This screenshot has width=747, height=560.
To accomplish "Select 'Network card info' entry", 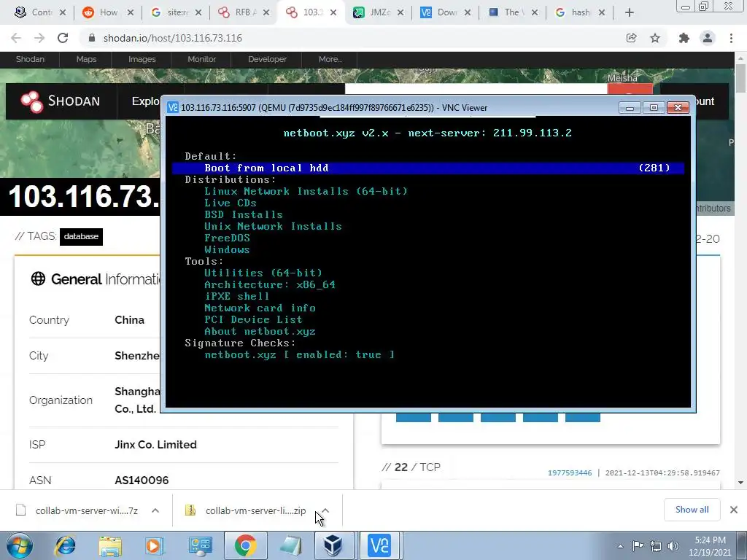I will pos(260,308).
